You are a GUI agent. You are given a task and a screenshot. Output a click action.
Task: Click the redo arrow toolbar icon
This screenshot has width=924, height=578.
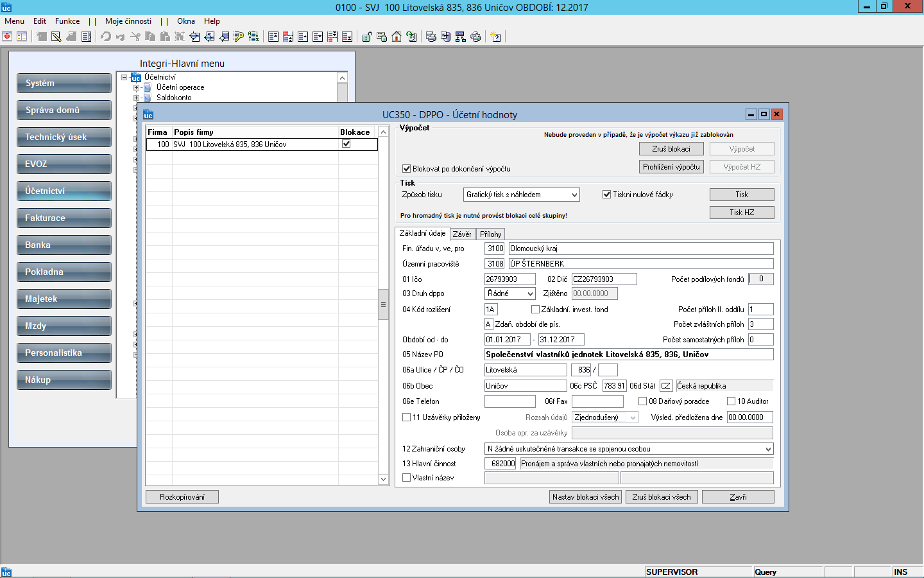point(120,37)
